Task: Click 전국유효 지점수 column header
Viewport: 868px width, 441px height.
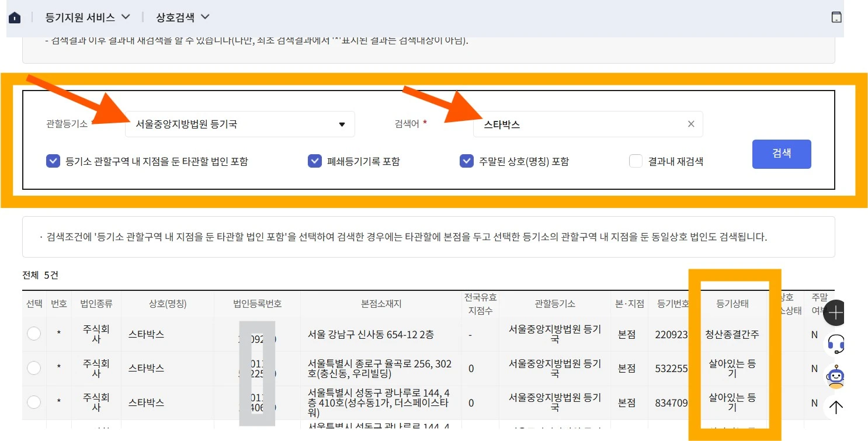Action: click(x=480, y=304)
